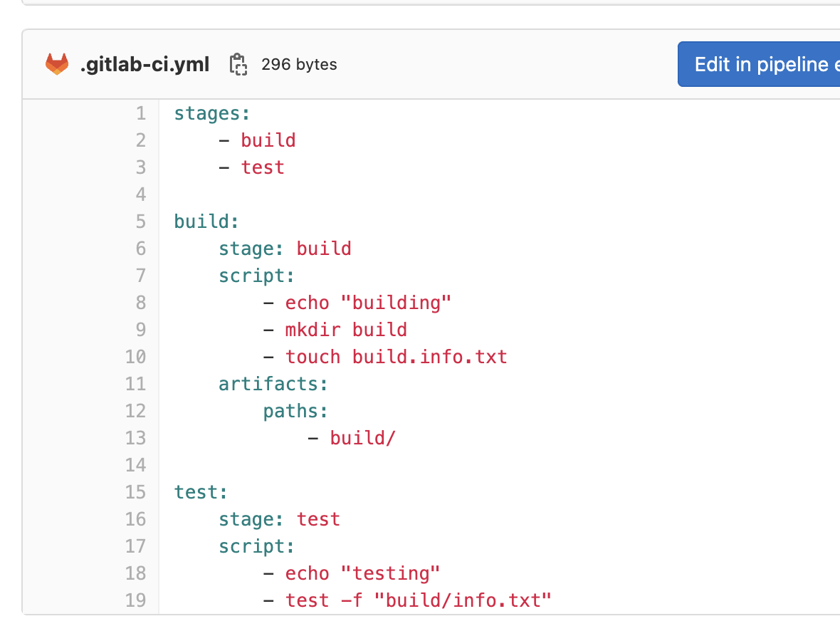This screenshot has width=840, height=631.
Task: Click line number 18 link
Action: pyautogui.click(x=135, y=573)
